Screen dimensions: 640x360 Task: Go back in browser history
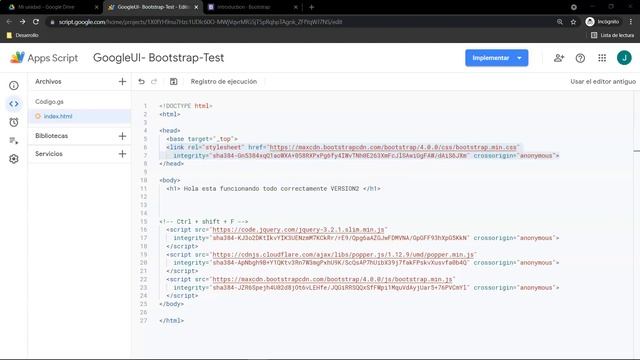click(x=9, y=22)
